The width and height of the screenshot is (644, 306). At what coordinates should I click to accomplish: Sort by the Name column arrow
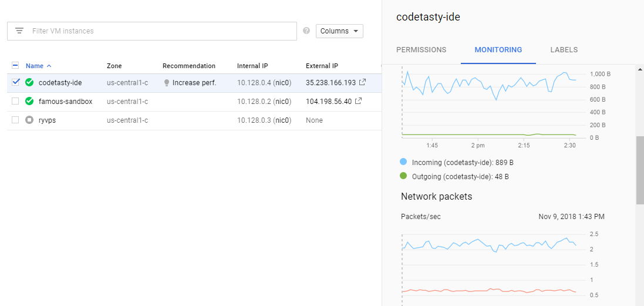pyautogui.click(x=49, y=66)
